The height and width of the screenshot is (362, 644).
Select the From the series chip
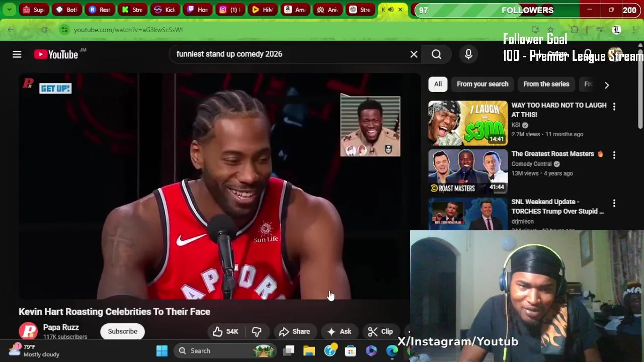[546, 84]
